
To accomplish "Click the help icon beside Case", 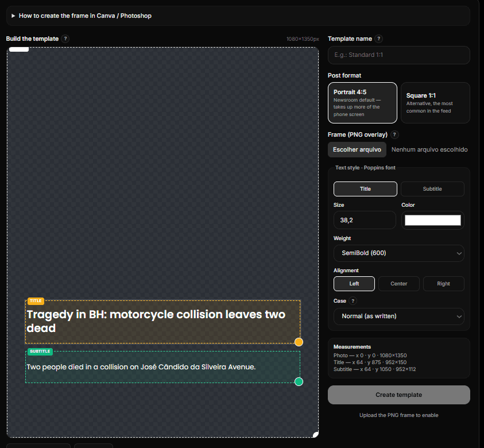I will coord(353,301).
